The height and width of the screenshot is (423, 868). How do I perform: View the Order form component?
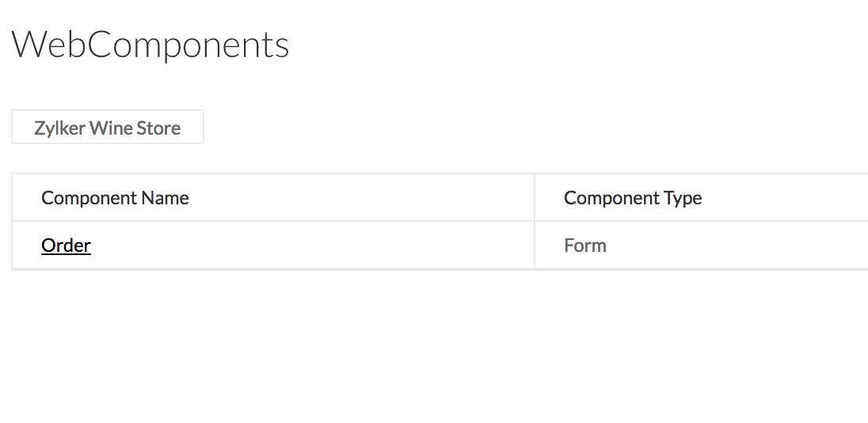coord(66,246)
